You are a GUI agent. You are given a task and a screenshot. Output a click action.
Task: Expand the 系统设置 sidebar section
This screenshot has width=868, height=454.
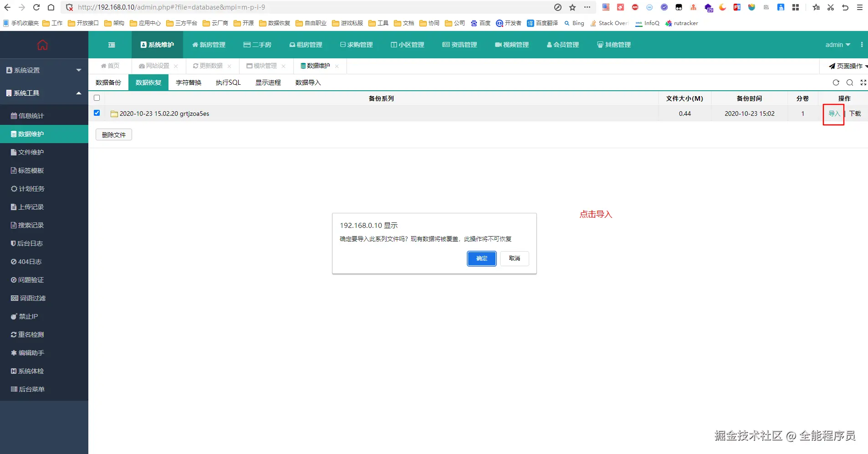coord(44,70)
